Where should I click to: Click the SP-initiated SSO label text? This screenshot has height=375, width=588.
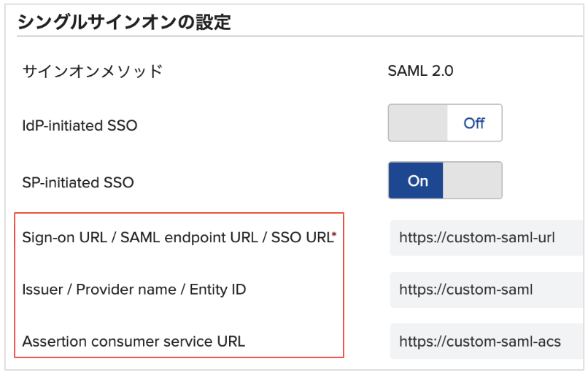point(78,182)
